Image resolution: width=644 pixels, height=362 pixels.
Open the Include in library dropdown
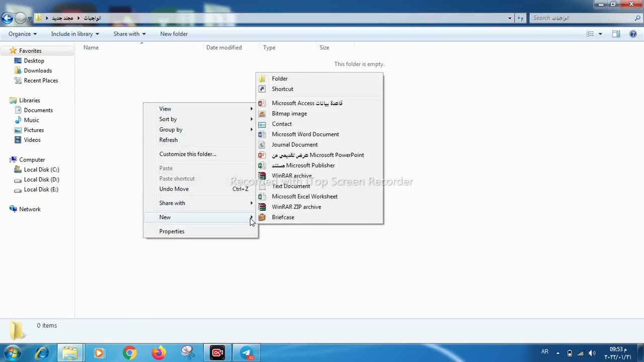[75, 34]
